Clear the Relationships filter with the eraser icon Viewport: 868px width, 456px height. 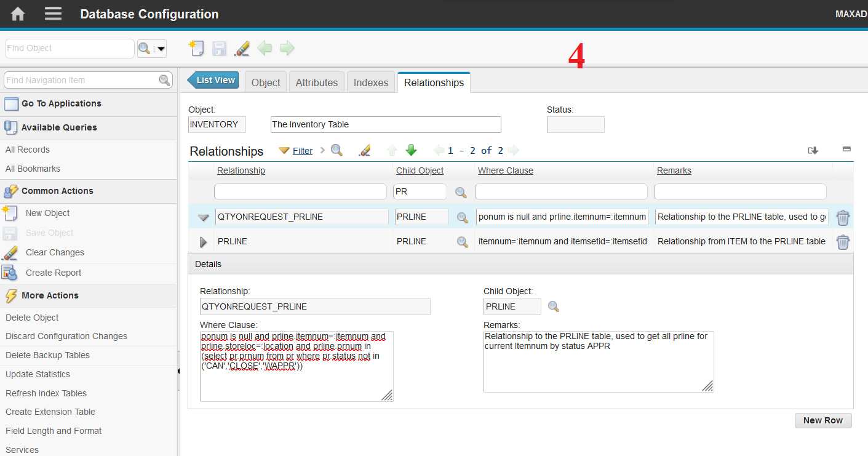[365, 150]
